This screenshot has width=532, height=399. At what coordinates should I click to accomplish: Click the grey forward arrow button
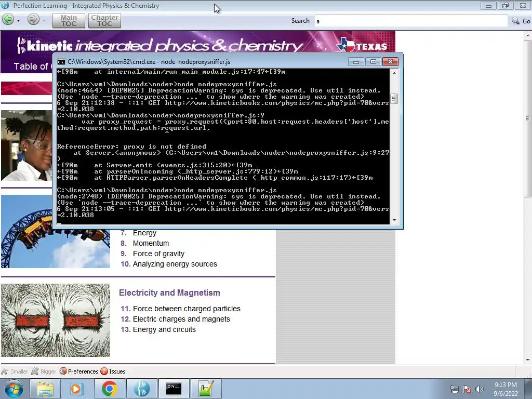[x=33, y=19]
